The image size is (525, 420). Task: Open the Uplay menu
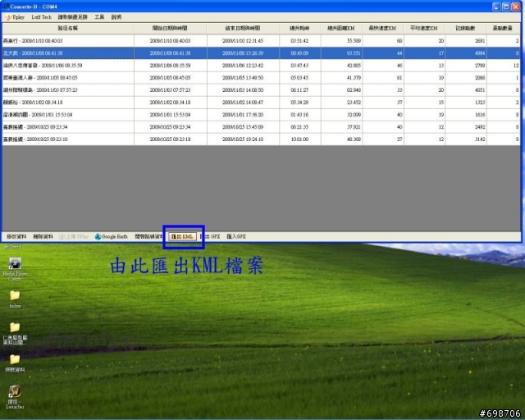point(15,17)
